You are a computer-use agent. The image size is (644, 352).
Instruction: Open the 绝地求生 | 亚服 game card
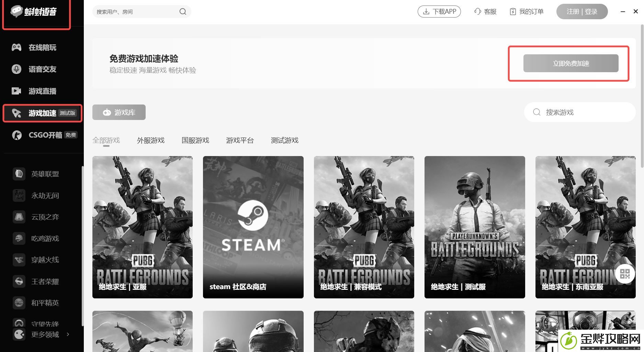[143, 227]
